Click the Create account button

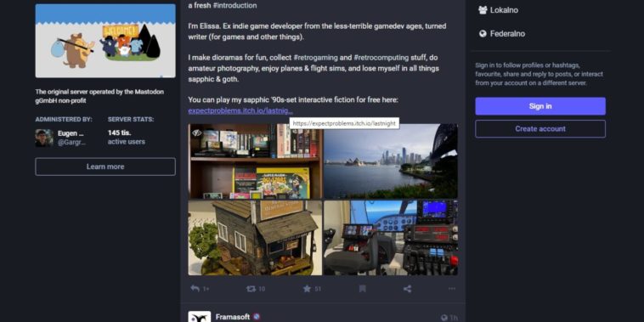[540, 128]
